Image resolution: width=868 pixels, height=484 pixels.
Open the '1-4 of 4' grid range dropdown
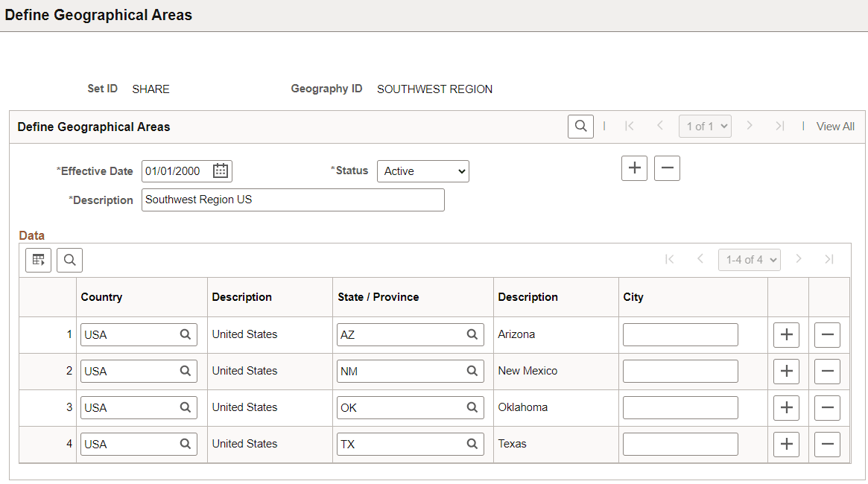click(749, 259)
